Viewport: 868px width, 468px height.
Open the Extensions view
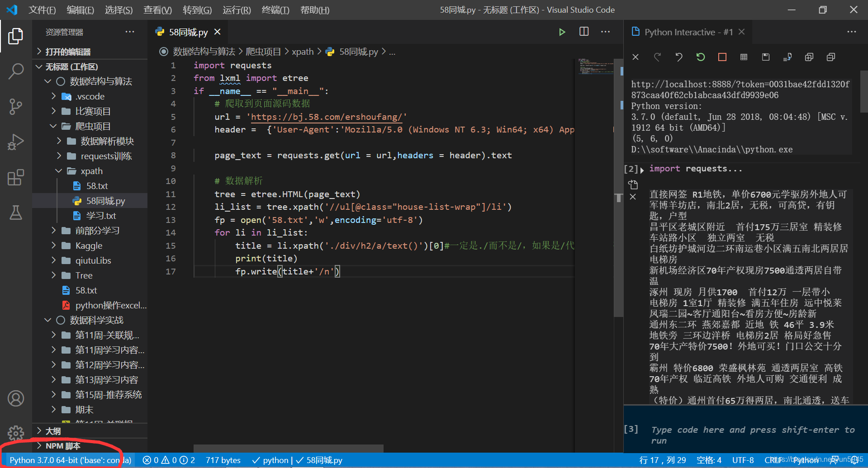click(x=16, y=177)
